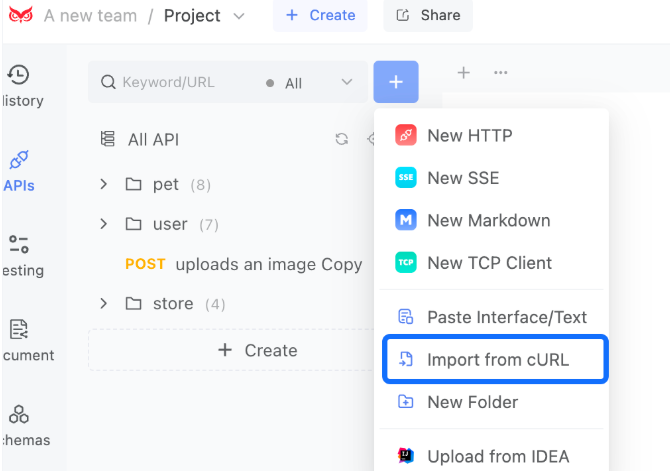The width and height of the screenshot is (670, 471).
Task: Expand the pet folder
Action: tap(103, 184)
